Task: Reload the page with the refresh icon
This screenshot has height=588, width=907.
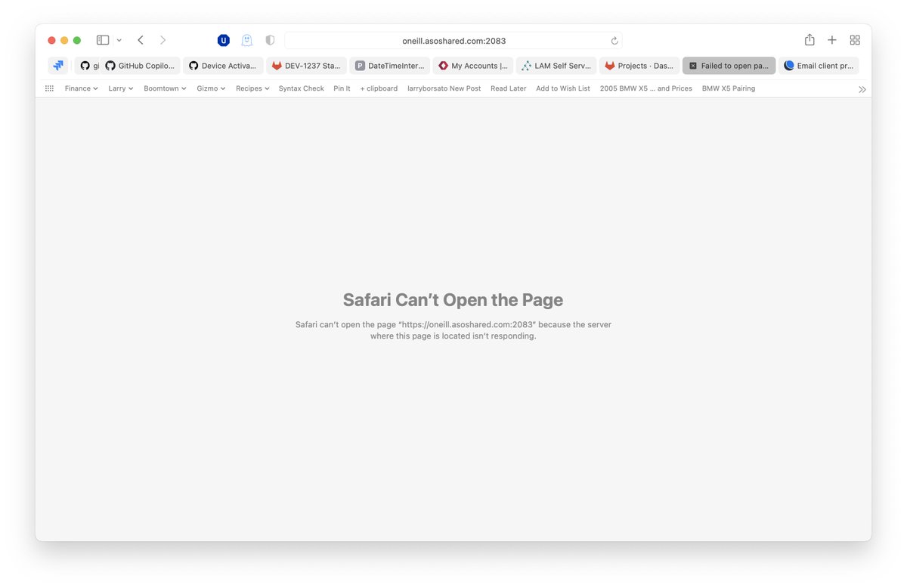Action: coord(614,41)
